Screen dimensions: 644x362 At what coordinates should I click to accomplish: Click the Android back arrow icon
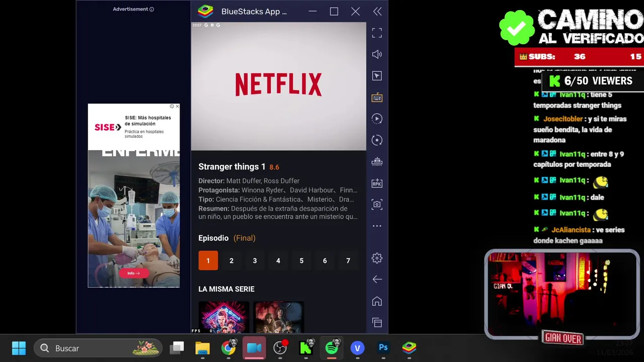tap(377, 280)
